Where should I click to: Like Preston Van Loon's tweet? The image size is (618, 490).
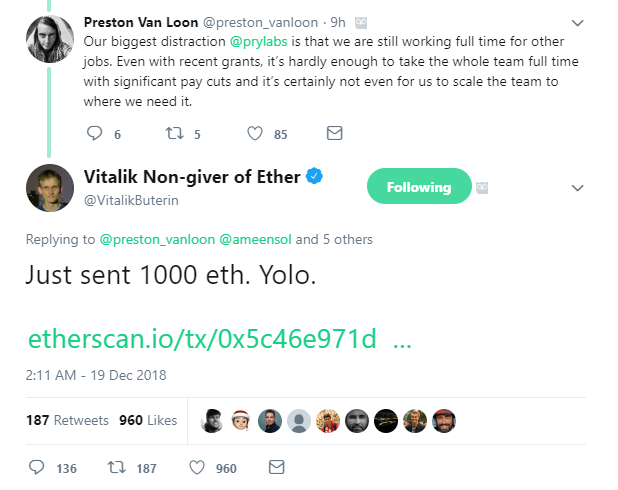pos(255,134)
